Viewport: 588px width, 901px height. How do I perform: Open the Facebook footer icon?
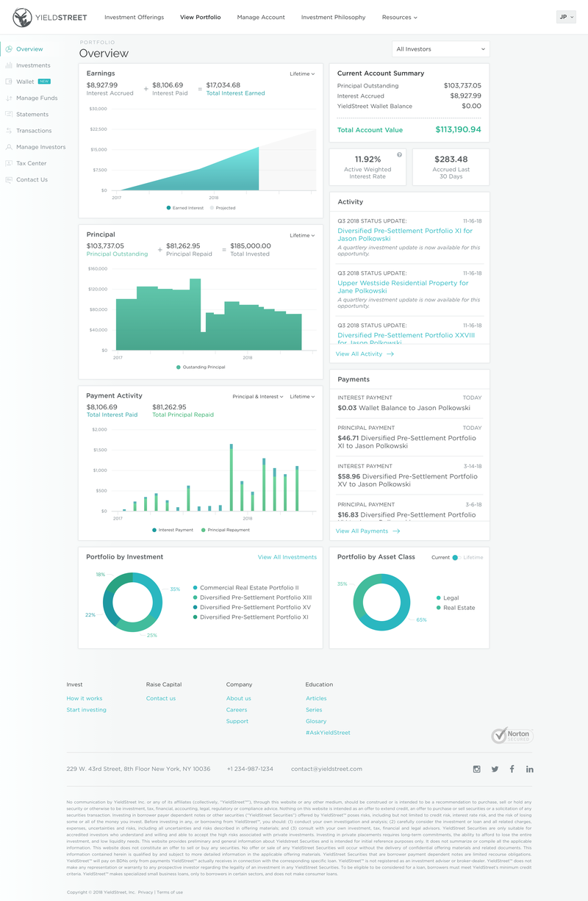tap(512, 769)
